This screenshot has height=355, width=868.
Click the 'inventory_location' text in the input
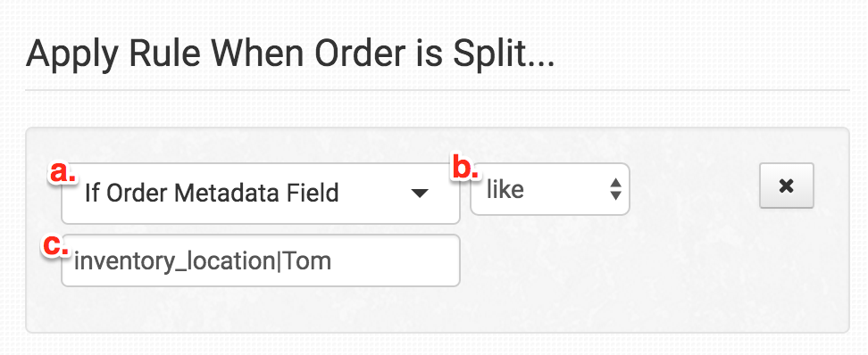(175, 261)
